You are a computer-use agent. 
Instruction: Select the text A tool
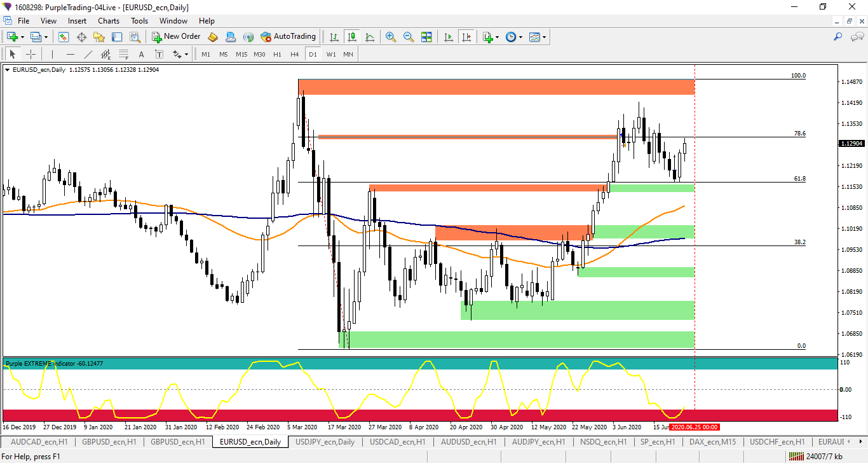tap(141, 54)
